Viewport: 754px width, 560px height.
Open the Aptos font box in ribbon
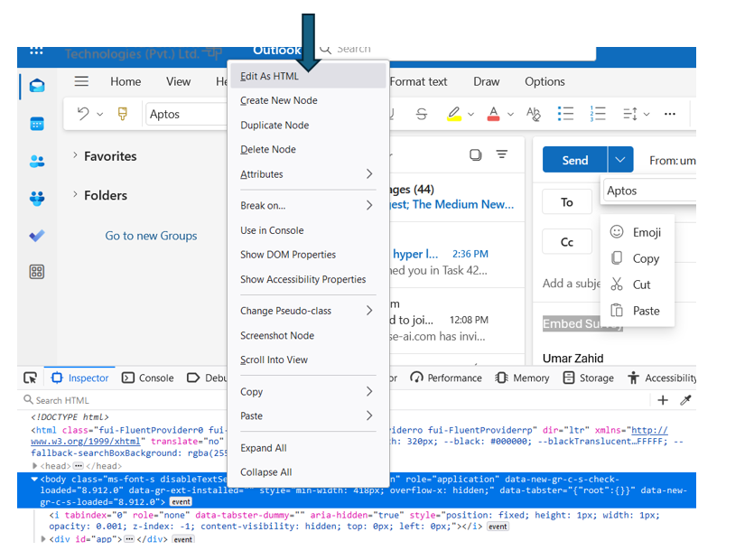coord(187,114)
